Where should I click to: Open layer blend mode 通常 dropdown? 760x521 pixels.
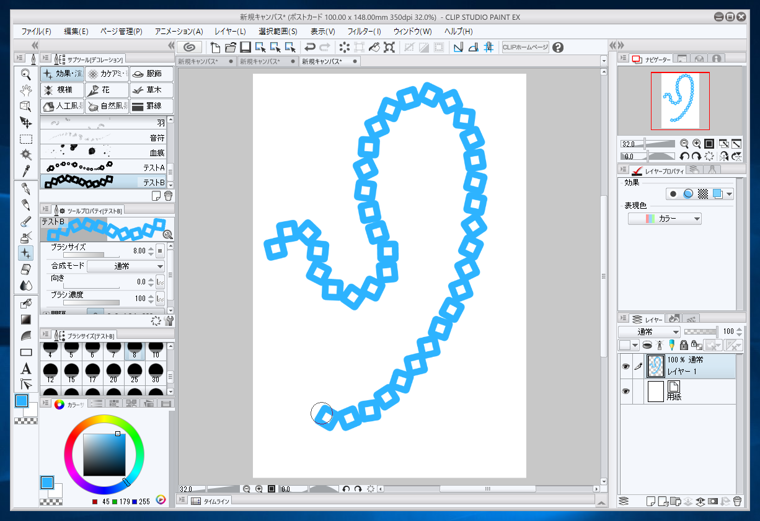pos(649,332)
